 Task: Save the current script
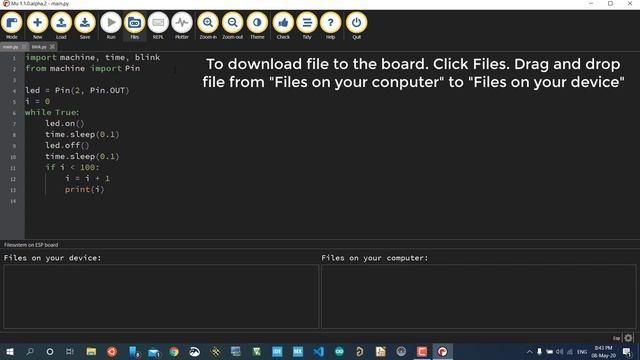point(85,25)
